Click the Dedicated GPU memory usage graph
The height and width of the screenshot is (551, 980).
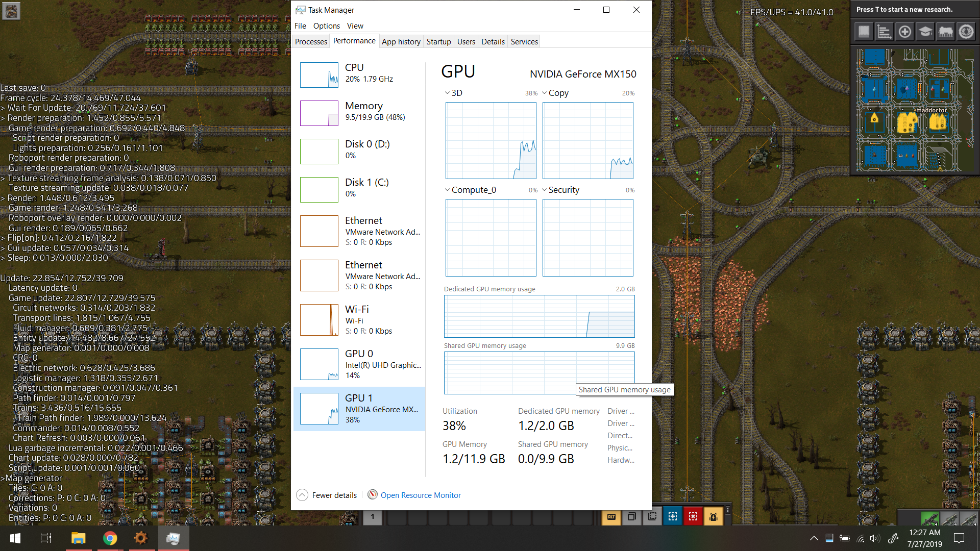click(x=540, y=316)
